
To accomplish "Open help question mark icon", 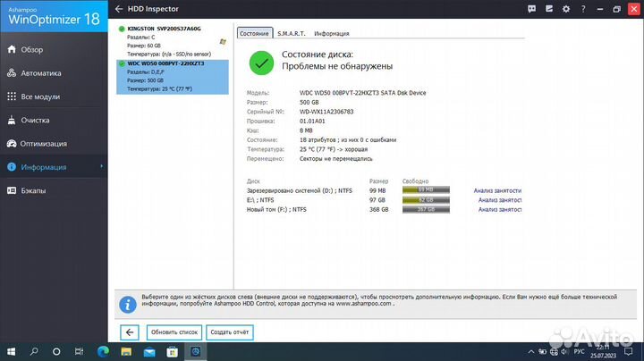I will tap(583, 9).
